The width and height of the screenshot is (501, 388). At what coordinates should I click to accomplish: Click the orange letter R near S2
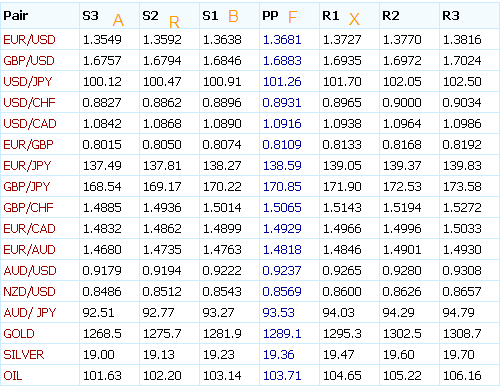coord(174,22)
